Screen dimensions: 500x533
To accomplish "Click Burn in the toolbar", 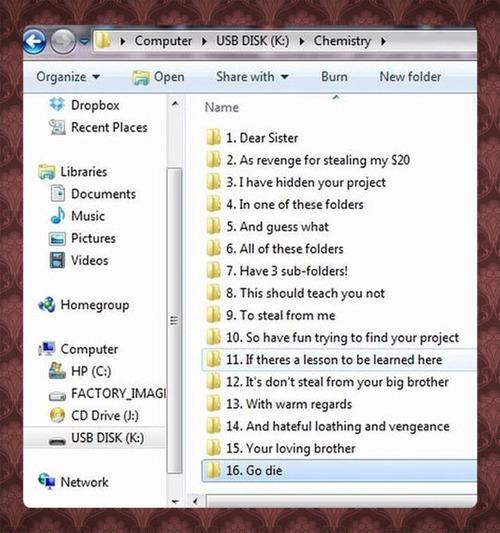I will point(334,77).
